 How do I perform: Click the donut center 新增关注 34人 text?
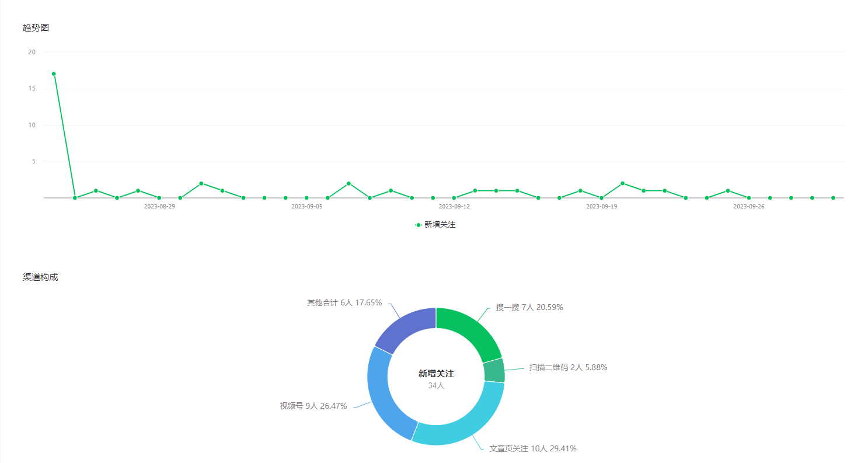[436, 379]
